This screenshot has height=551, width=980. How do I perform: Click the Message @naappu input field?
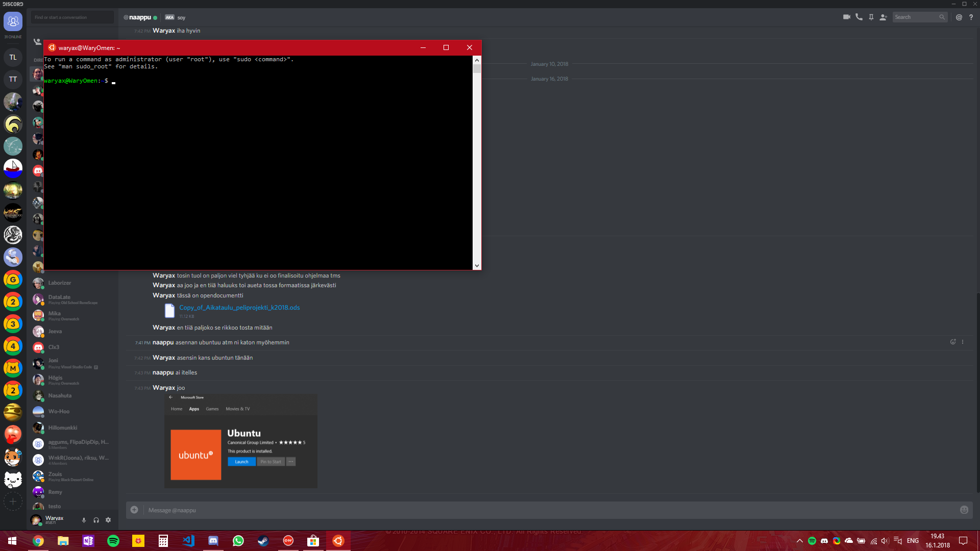510,510
